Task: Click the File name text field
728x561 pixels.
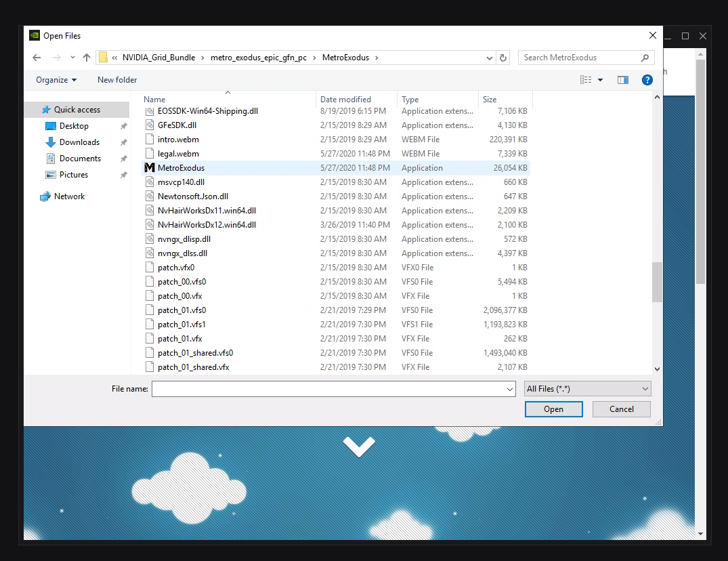Action: (328, 389)
